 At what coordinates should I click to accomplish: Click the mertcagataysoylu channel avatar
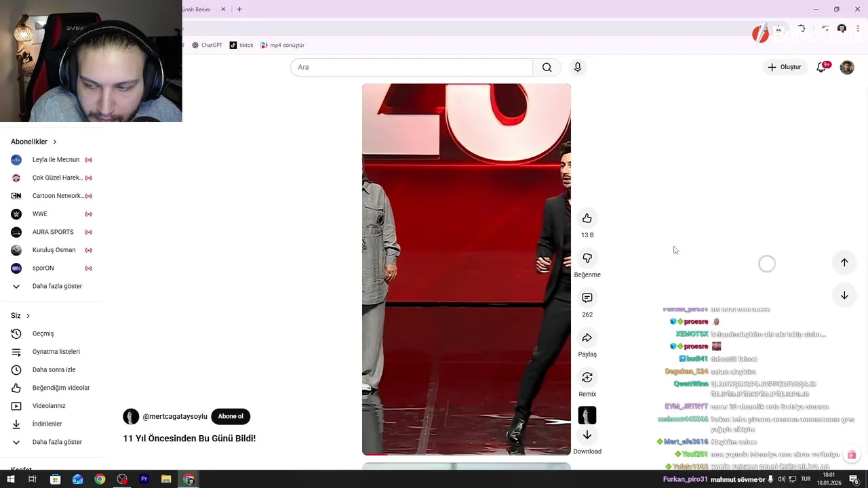(x=131, y=417)
